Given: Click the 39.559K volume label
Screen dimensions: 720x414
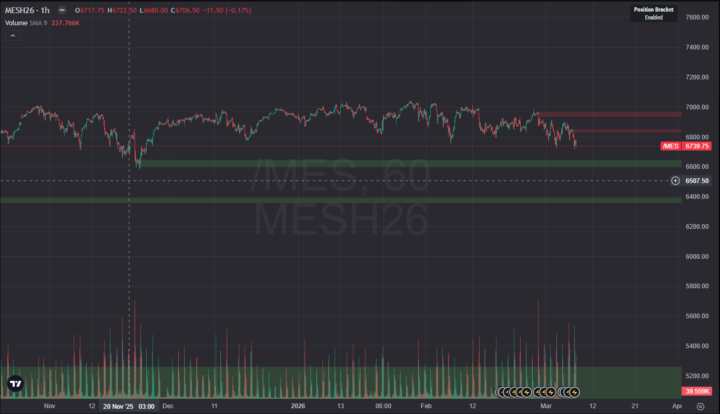Looking at the screenshot, I should pyautogui.click(x=697, y=392).
